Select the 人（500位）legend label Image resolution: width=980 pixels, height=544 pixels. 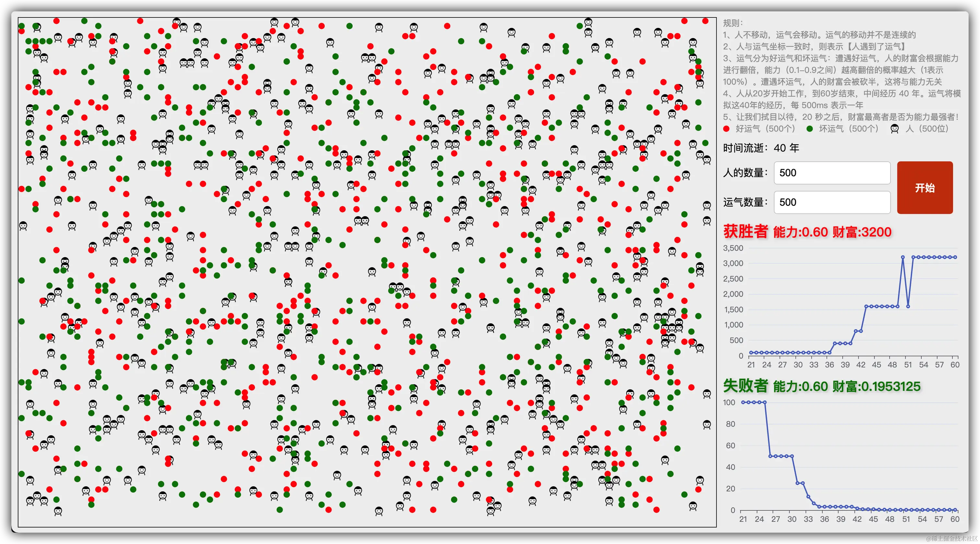[927, 129]
